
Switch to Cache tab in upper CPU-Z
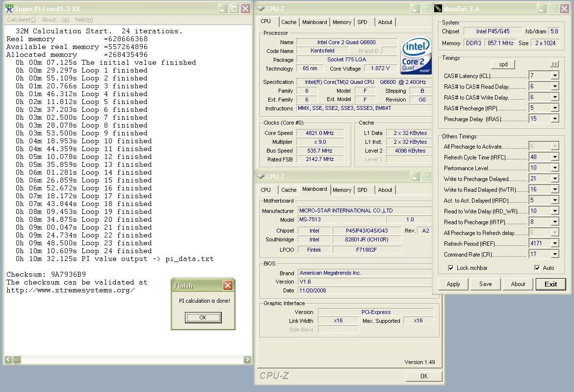(x=289, y=22)
